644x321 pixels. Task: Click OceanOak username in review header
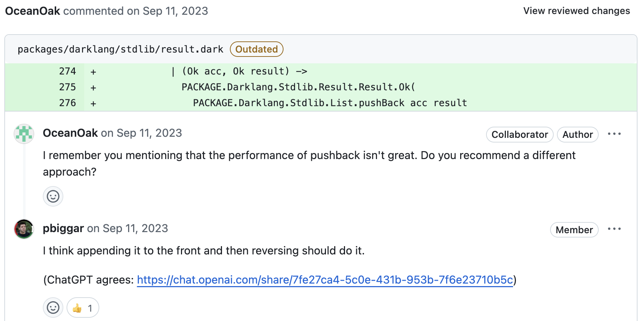point(32,11)
